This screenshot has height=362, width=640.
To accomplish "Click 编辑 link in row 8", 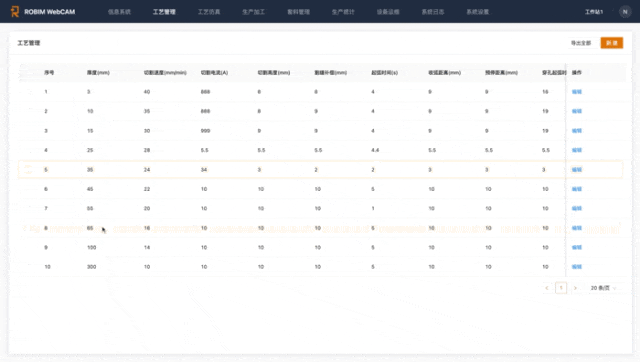I will (x=577, y=228).
